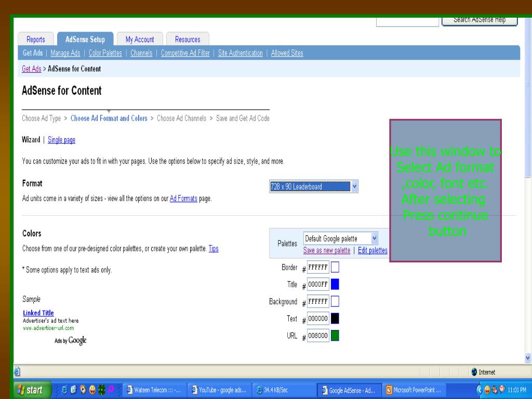Open Manage Ads sub-navigation link
This screenshot has width=532, height=399.
tap(65, 53)
